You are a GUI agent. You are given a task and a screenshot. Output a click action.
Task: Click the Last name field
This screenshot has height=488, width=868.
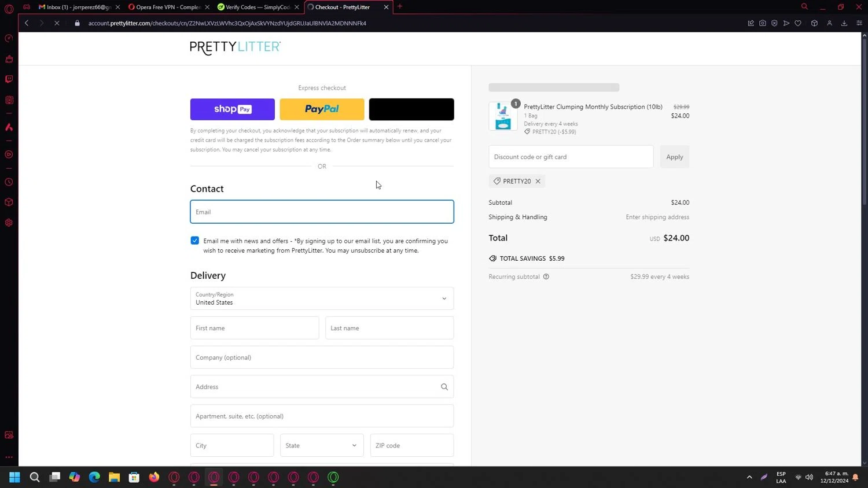(389, 328)
